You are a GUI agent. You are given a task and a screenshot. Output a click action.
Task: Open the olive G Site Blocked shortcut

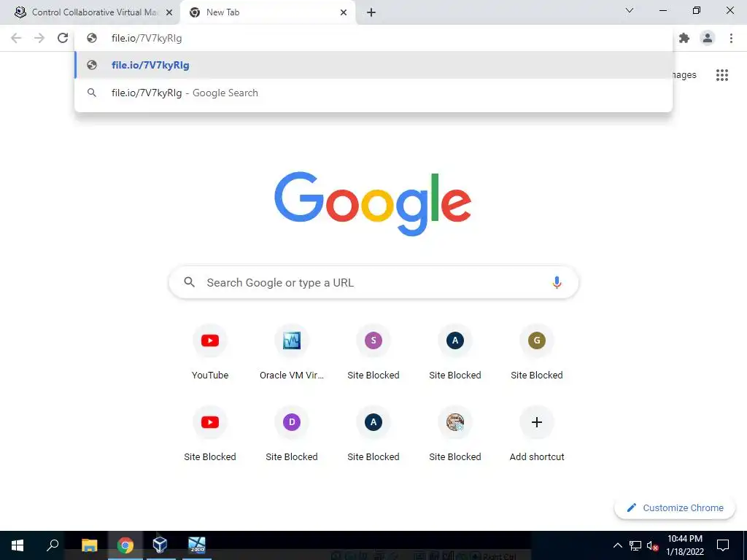click(537, 352)
